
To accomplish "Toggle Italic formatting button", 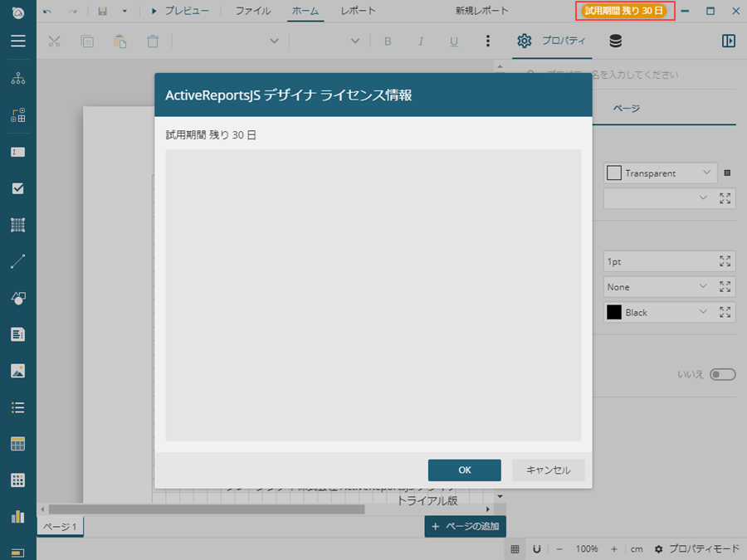I will click(421, 41).
